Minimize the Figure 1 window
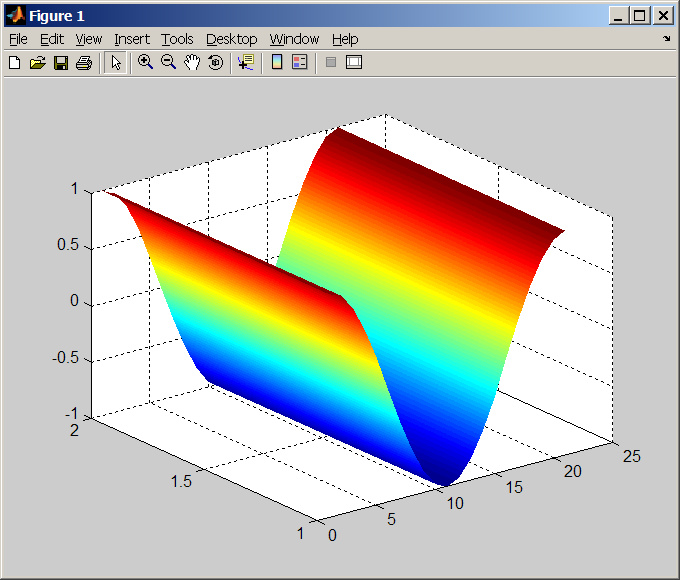Screen dimensions: 680x580 (619, 16)
